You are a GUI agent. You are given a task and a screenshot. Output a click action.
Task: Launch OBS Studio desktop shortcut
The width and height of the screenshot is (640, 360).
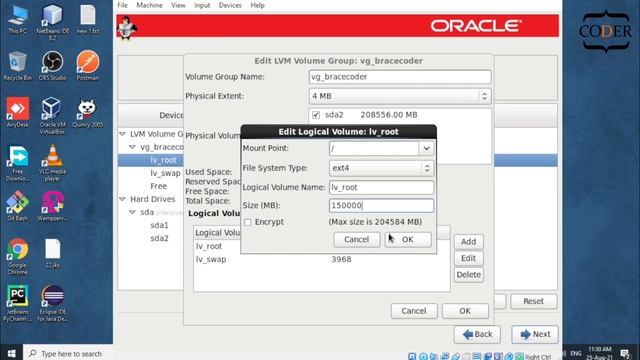click(x=53, y=66)
